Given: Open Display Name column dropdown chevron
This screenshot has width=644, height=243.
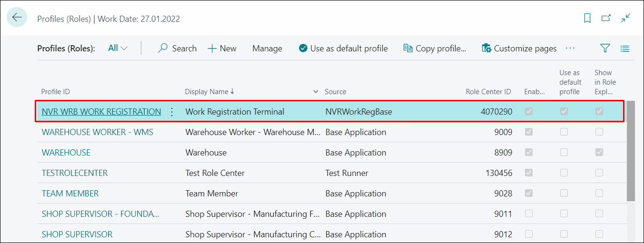Looking at the screenshot, I should point(316,91).
